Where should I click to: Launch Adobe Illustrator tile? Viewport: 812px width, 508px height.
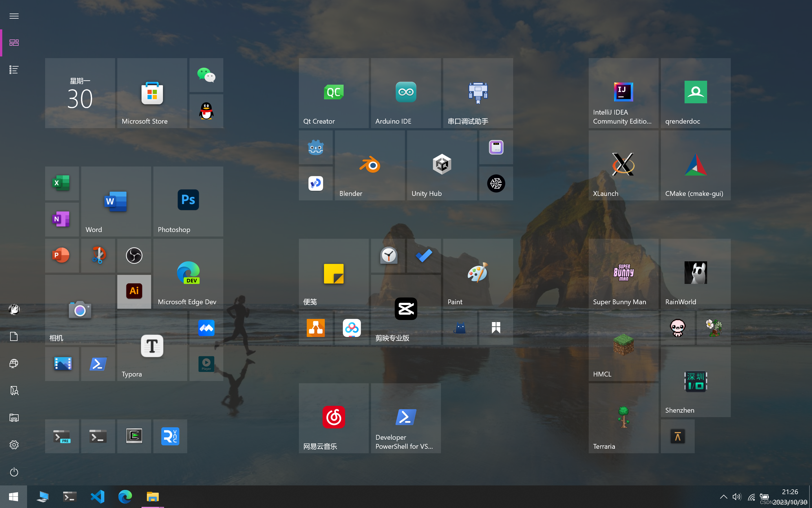(134, 292)
